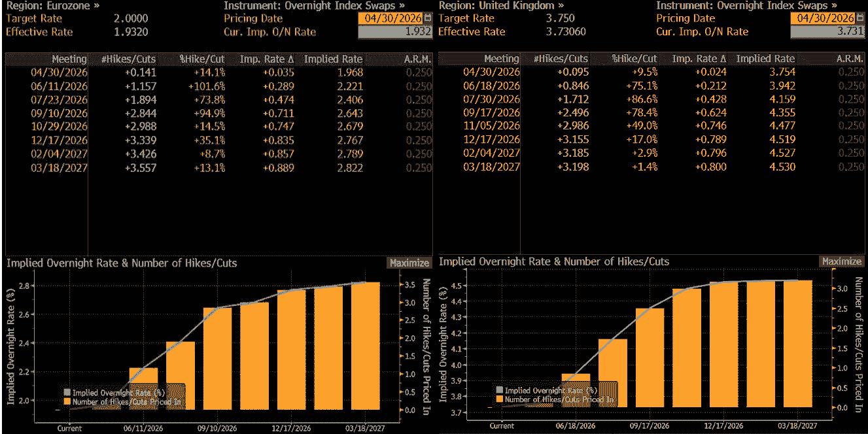Click the 09/17/2026 bar in the UK chart
This screenshot has height=434, width=868.
click(x=650, y=358)
